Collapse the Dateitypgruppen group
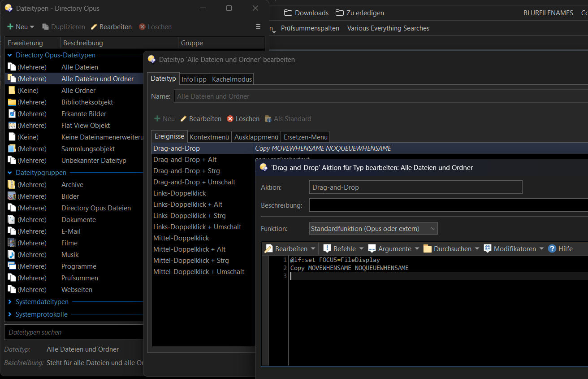 coord(10,173)
